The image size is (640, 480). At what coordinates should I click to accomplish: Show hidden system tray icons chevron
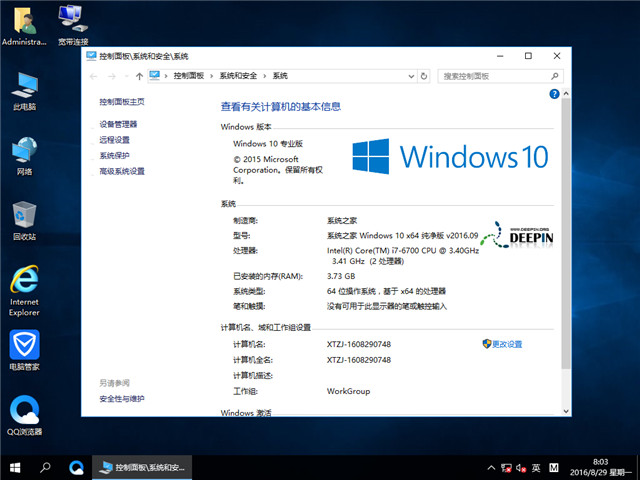(x=491, y=467)
